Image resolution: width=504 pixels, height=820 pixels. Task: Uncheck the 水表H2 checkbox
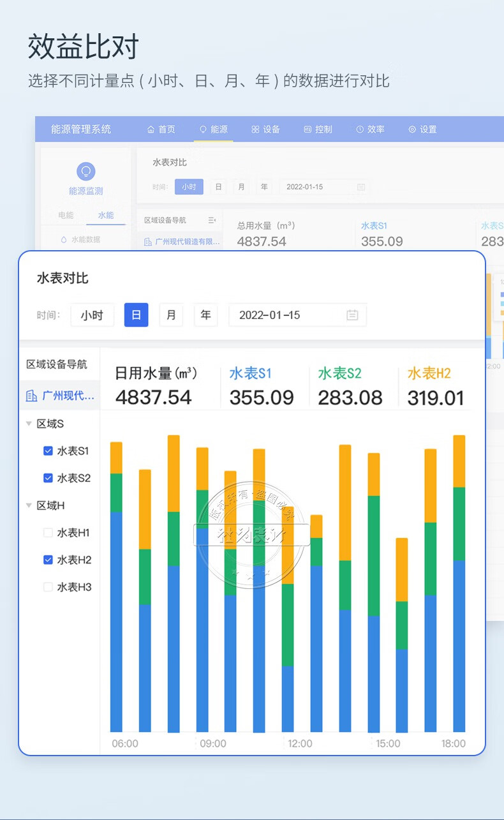[x=48, y=560]
